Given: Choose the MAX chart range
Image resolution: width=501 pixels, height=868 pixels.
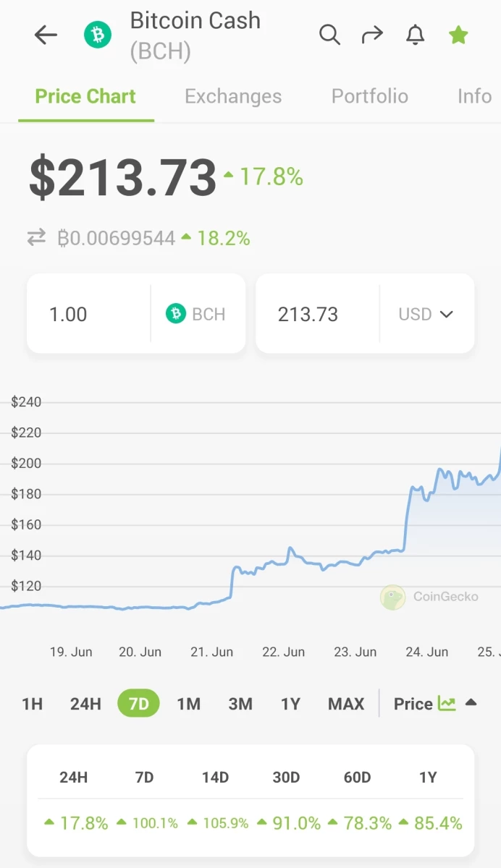Looking at the screenshot, I should pyautogui.click(x=346, y=703).
